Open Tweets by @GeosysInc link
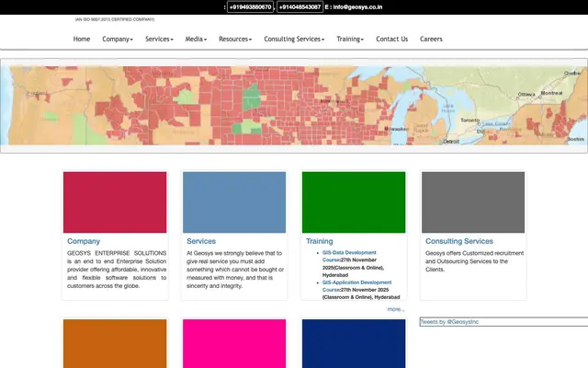Viewport: 588px width, 368px height. pyautogui.click(x=449, y=322)
